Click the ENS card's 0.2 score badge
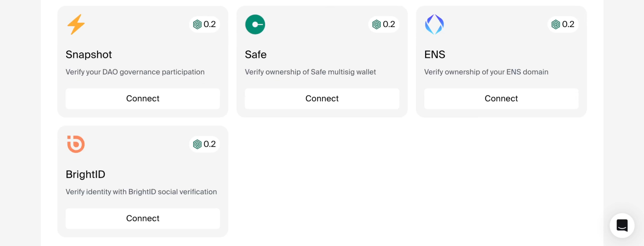The width and height of the screenshot is (644, 246). (x=563, y=24)
